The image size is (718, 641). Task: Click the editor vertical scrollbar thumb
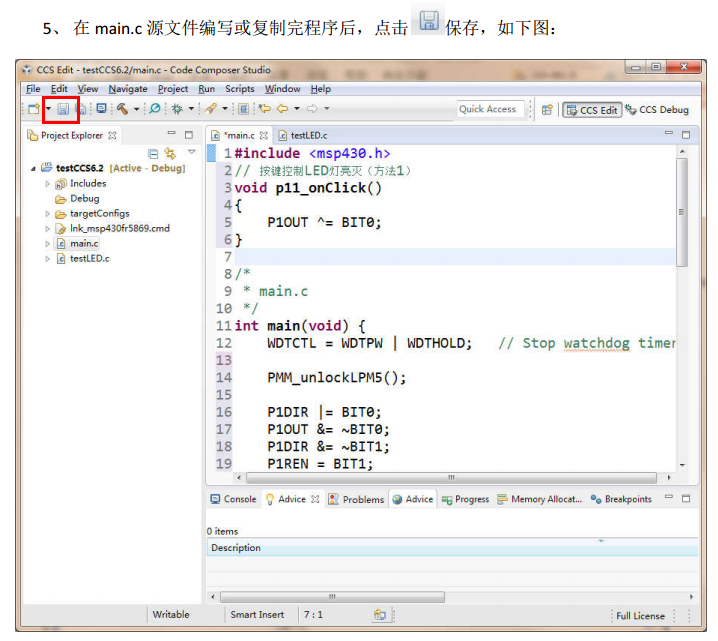pos(682,212)
